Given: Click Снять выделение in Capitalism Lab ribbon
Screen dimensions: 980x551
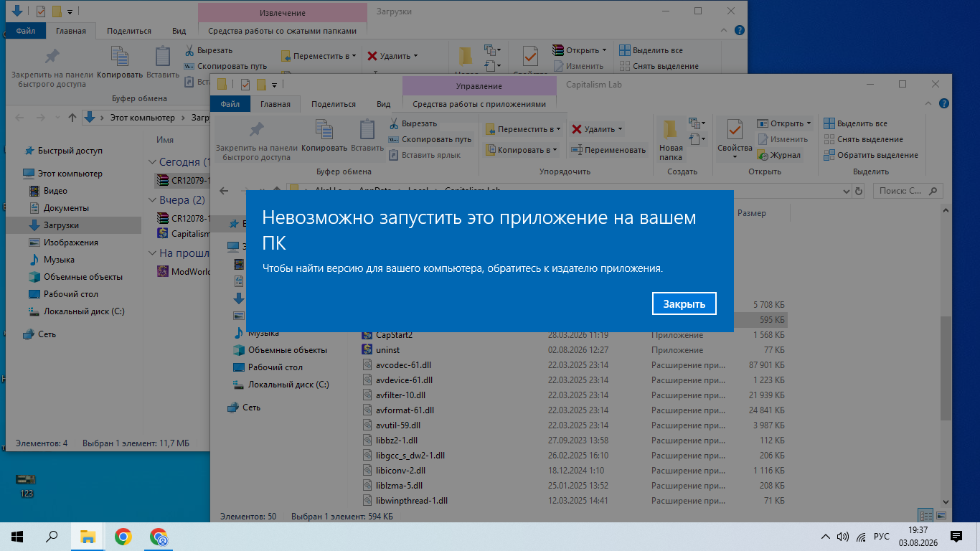Looking at the screenshot, I should [863, 139].
